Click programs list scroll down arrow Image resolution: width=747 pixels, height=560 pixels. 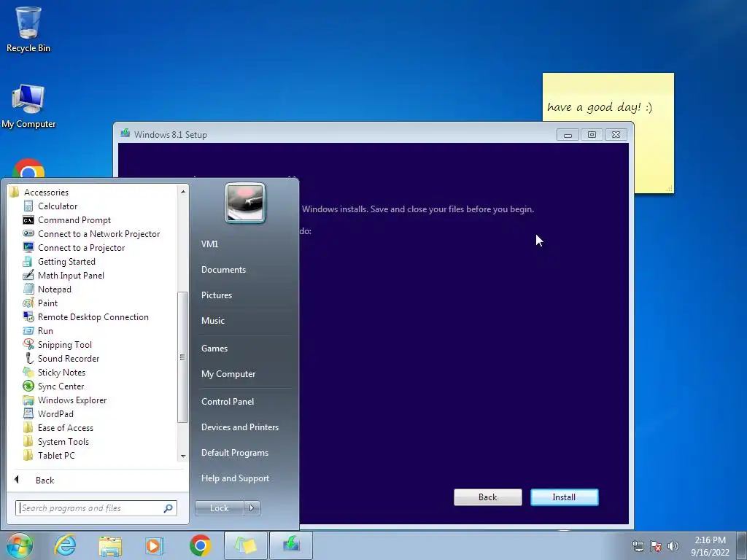[183, 456]
